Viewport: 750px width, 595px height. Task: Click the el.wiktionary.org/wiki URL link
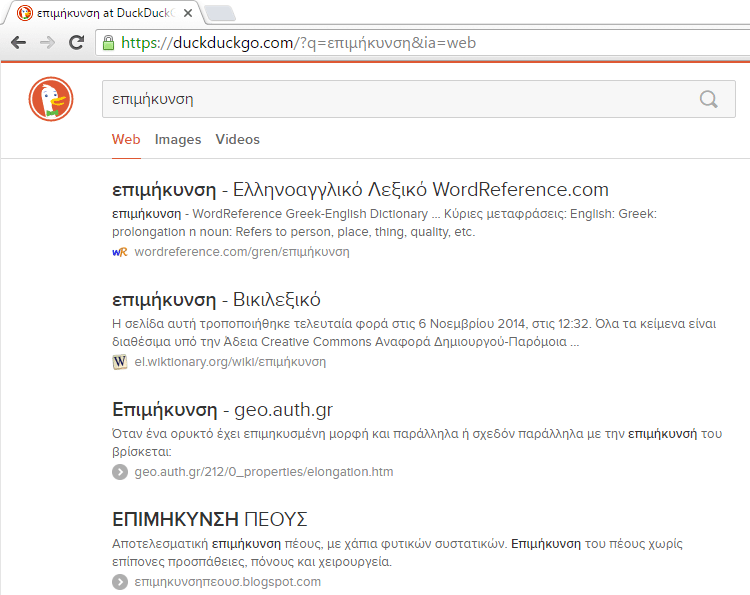[230, 362]
